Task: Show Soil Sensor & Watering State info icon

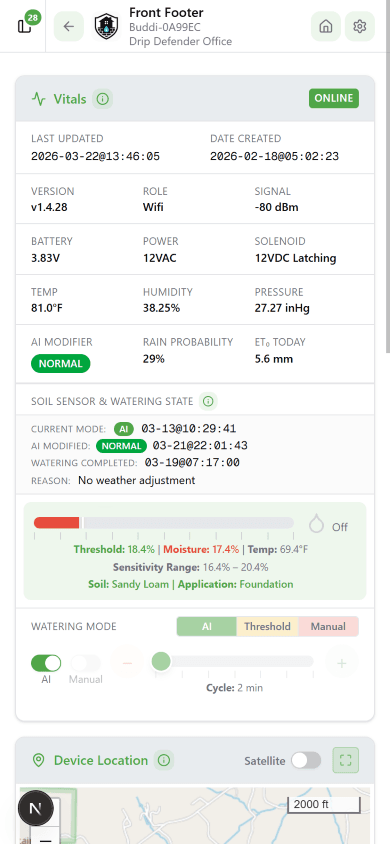Action: click(x=209, y=401)
